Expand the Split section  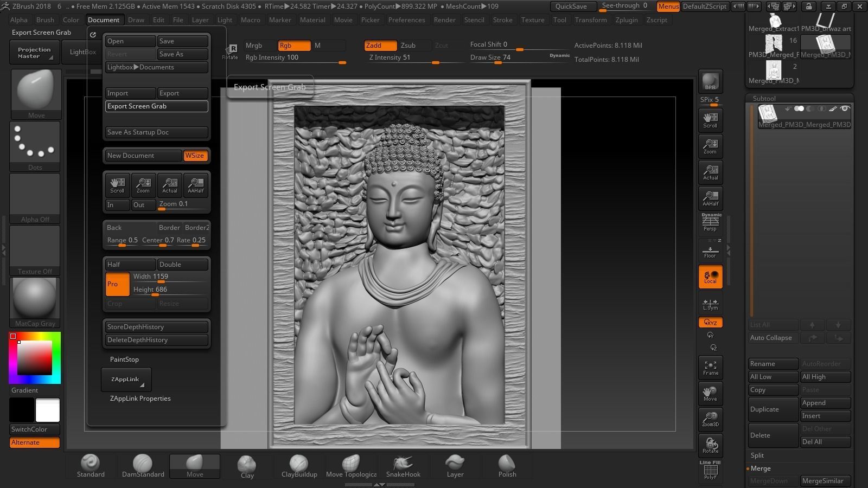click(x=757, y=455)
